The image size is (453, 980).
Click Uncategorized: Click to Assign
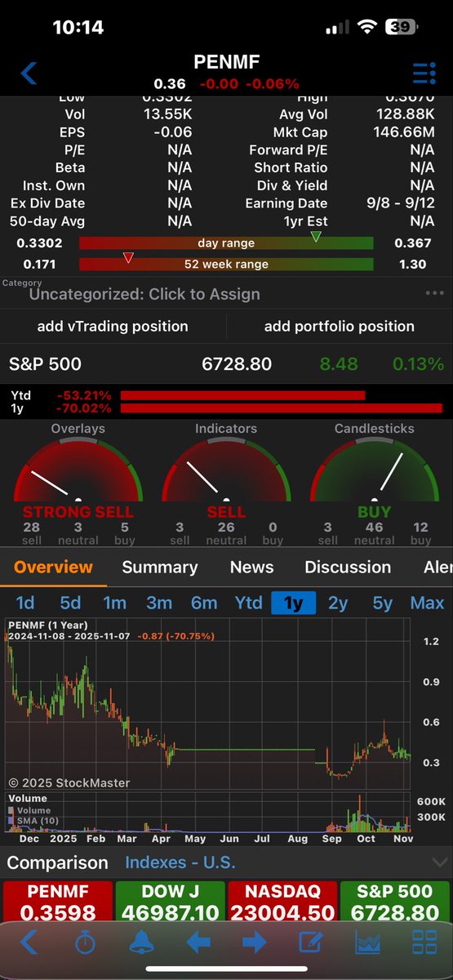pos(144,294)
